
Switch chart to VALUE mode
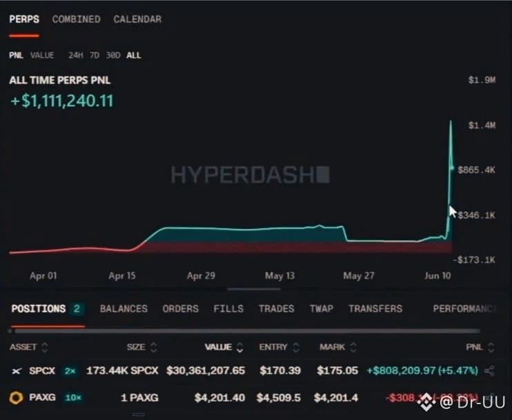click(x=42, y=55)
